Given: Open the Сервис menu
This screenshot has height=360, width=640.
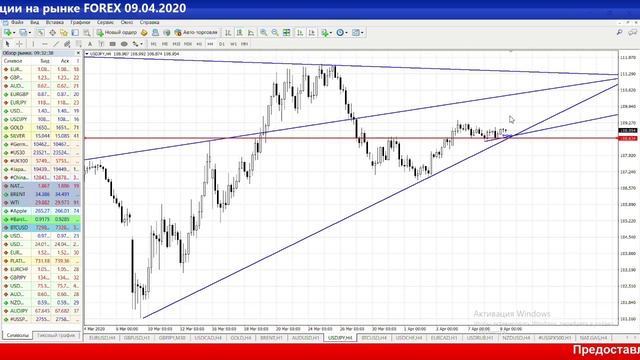Looking at the screenshot, I should (105, 22).
